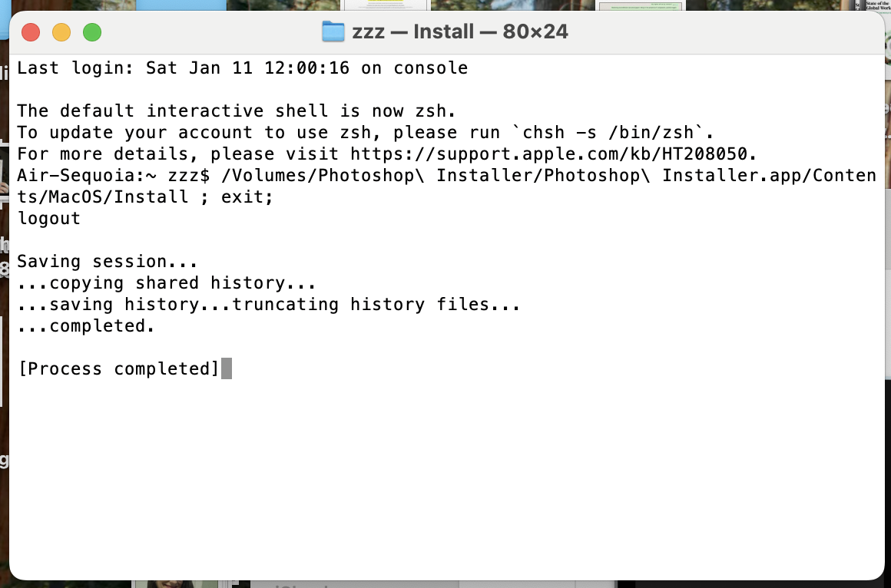This screenshot has height=588, width=891.
Task: Click the "...copying shared history..." line
Action: 167,282
